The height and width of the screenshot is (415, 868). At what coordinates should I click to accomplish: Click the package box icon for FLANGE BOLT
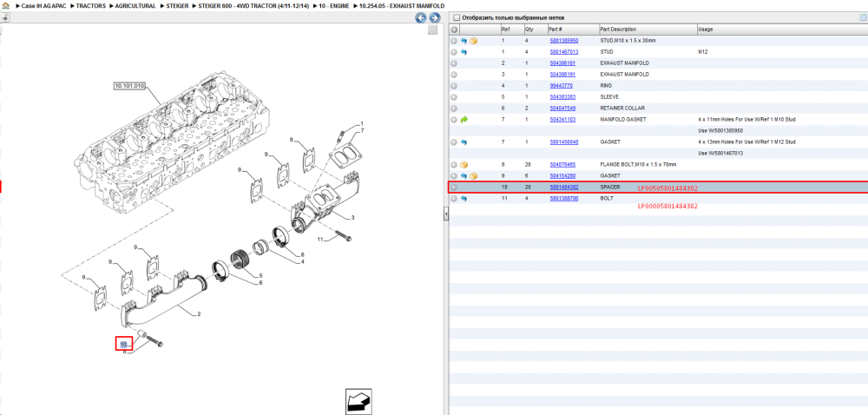click(x=464, y=164)
